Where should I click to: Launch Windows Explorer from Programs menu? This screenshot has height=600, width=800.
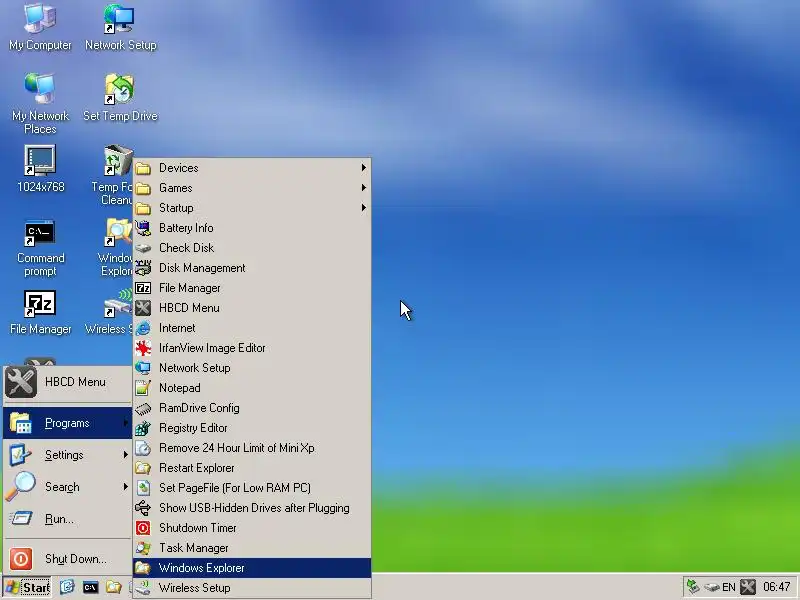point(252,568)
